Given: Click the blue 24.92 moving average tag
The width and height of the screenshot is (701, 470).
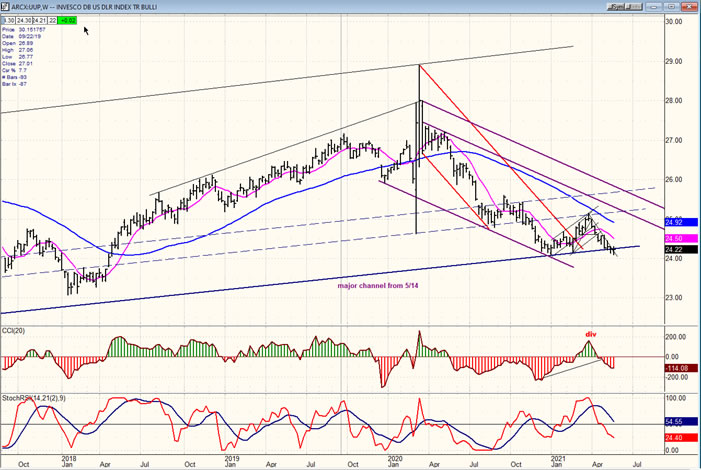Looking at the screenshot, I should point(681,222).
